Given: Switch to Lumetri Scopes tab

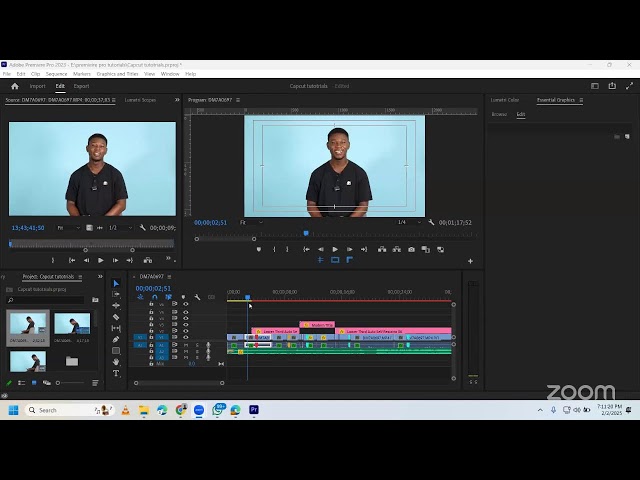Looking at the screenshot, I should click(x=140, y=100).
